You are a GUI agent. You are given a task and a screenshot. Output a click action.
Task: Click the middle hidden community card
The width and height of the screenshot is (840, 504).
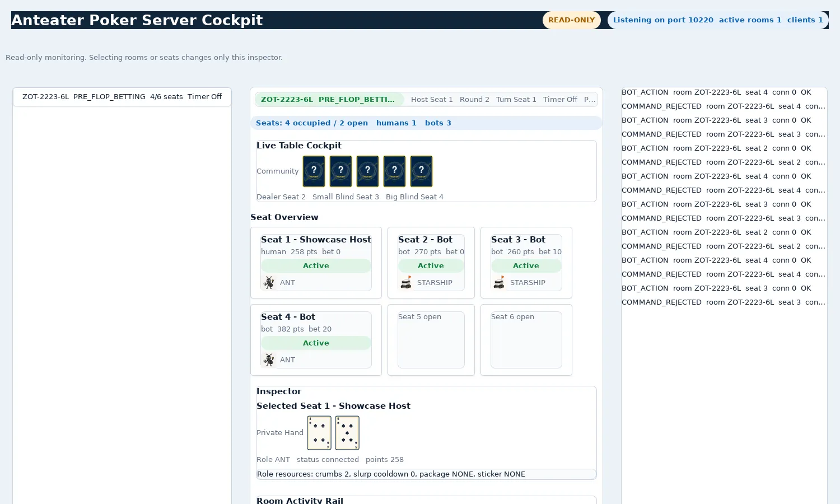pyautogui.click(x=367, y=171)
